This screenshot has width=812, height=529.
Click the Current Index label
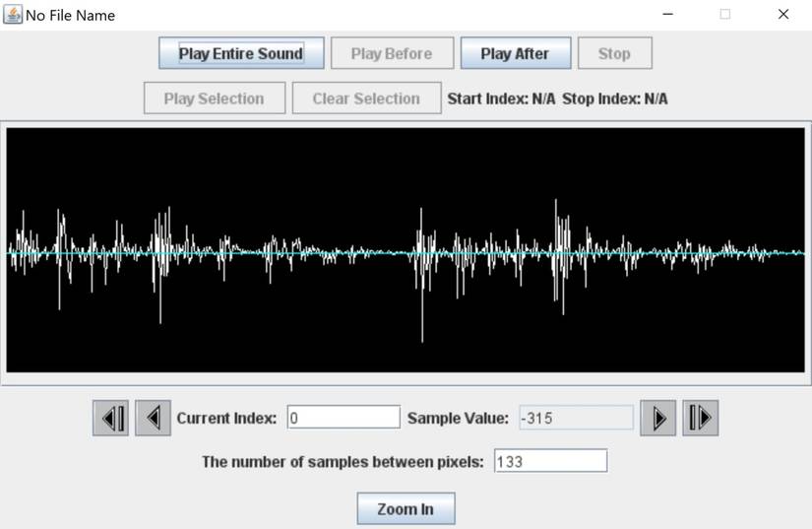click(226, 418)
